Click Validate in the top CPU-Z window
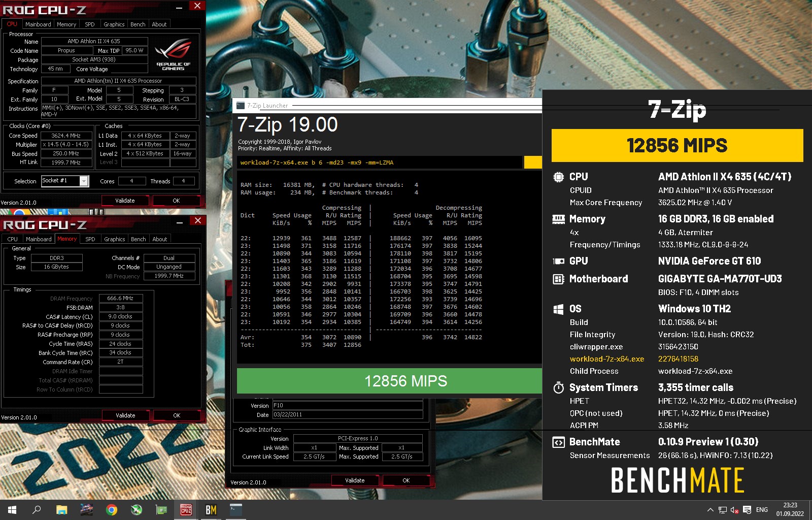812x520 pixels. tap(125, 201)
